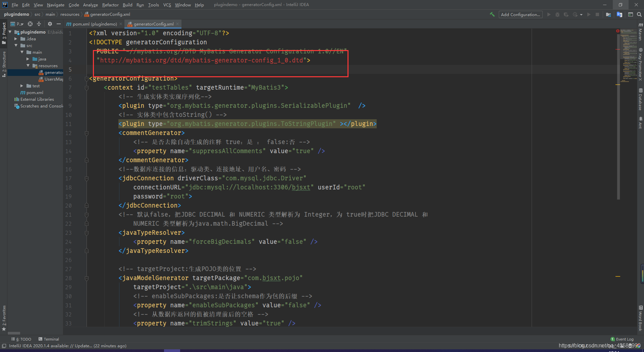The height and width of the screenshot is (352, 644).
Task: Collapse the plugindemo project root node
Action: tap(10, 32)
